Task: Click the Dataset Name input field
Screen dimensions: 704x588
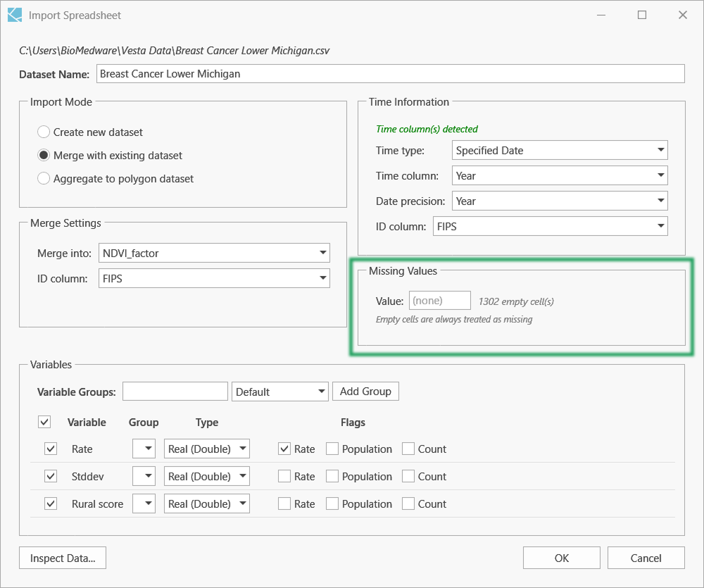Action: (391, 74)
